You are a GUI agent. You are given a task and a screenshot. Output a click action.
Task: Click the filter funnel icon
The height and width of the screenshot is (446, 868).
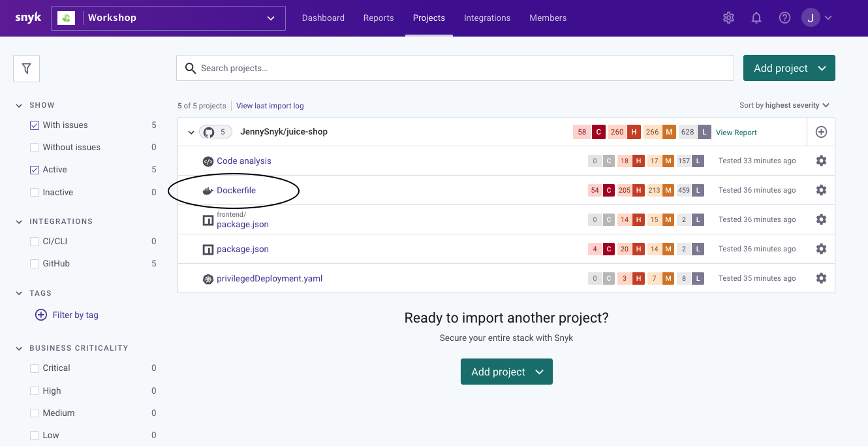pos(27,69)
